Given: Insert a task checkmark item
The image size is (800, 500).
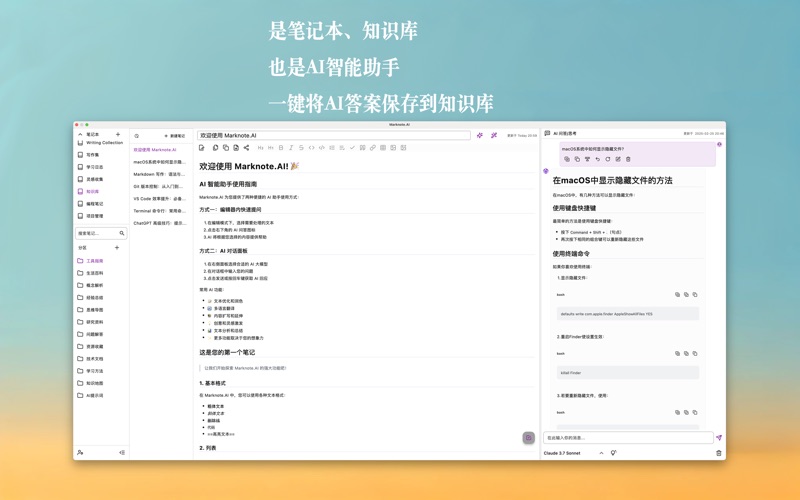Looking at the screenshot, I should point(352,148).
